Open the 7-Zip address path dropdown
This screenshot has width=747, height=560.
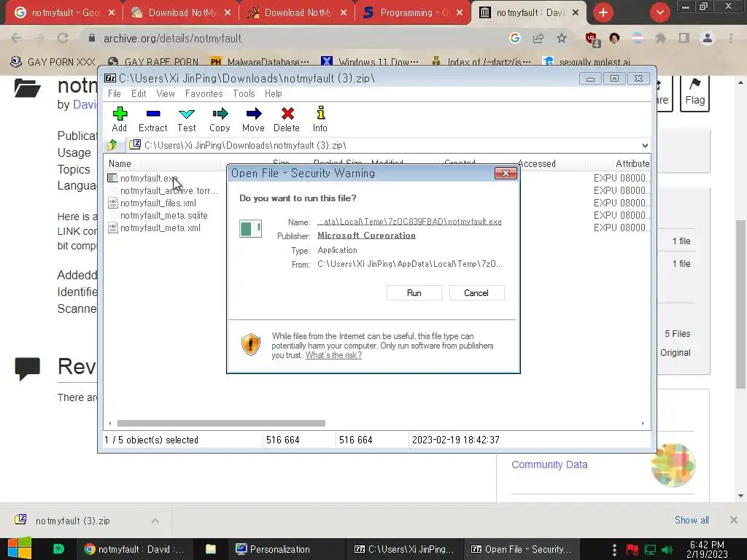pos(645,145)
